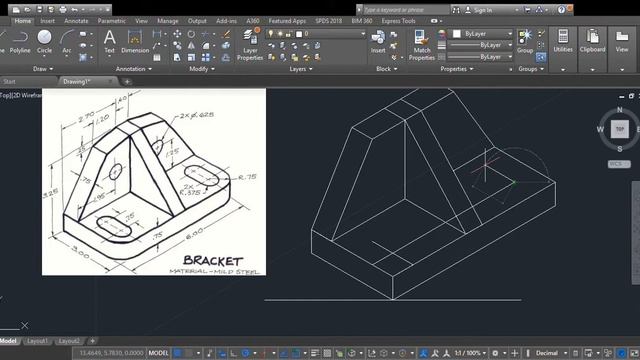This screenshot has height=360, width=640.
Task: Click the Group tool
Action: pyautogui.click(x=525, y=42)
